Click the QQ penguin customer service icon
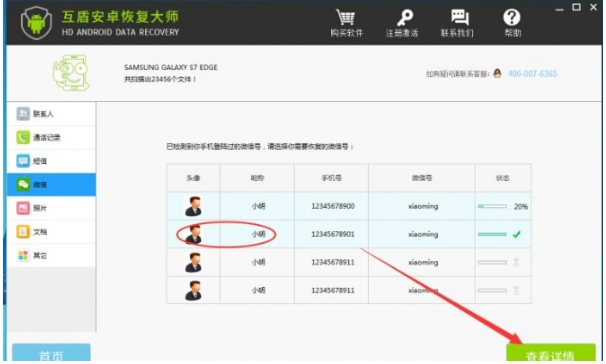The image size is (606, 364). pyautogui.click(x=497, y=73)
